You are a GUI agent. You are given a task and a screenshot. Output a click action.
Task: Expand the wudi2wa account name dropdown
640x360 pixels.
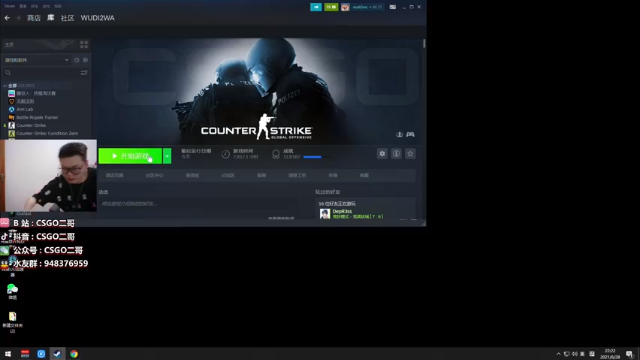pos(367,7)
